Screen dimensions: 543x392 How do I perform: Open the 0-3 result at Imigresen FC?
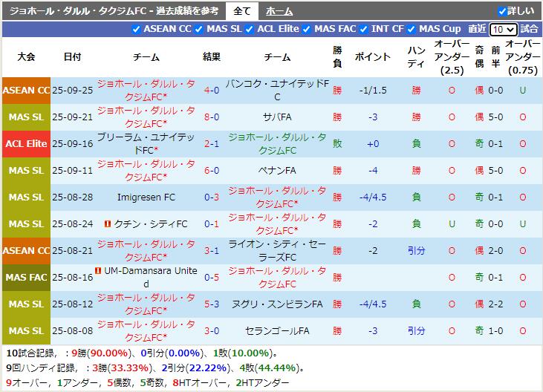click(212, 197)
